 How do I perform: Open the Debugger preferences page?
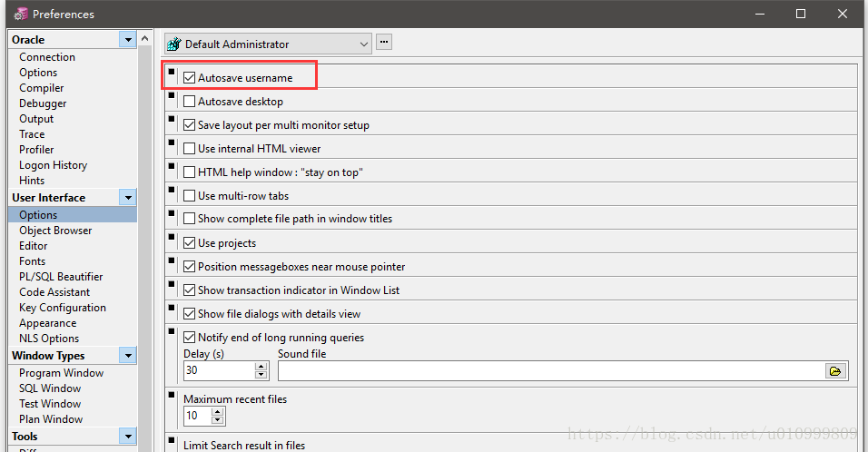[43, 103]
